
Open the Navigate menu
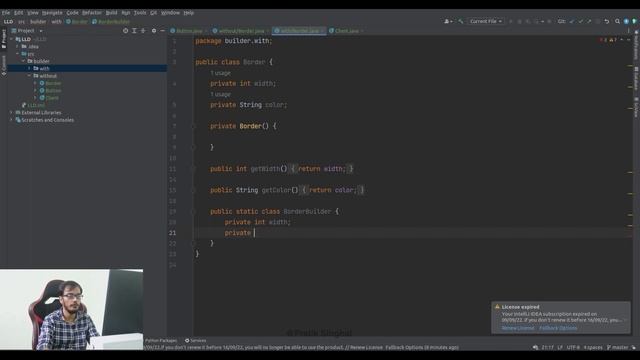tap(52, 13)
